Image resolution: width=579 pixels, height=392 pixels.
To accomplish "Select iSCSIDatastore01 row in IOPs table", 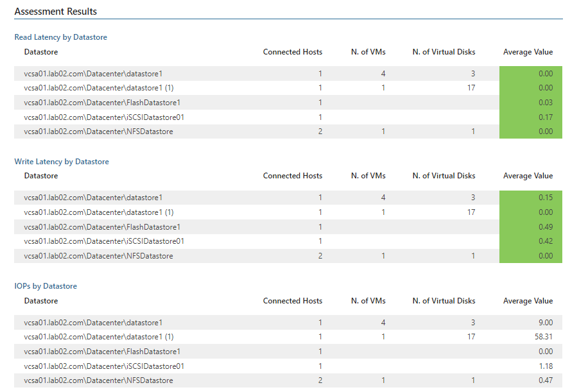I will [x=288, y=366].
